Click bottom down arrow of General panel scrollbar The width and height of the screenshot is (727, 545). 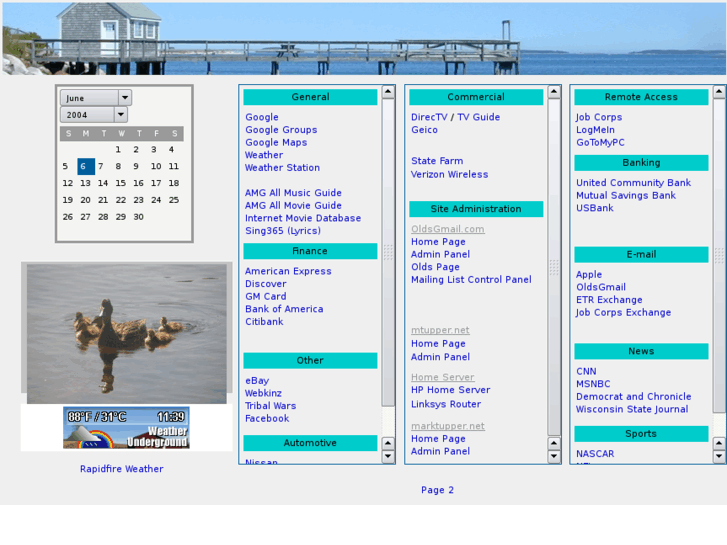(x=388, y=456)
